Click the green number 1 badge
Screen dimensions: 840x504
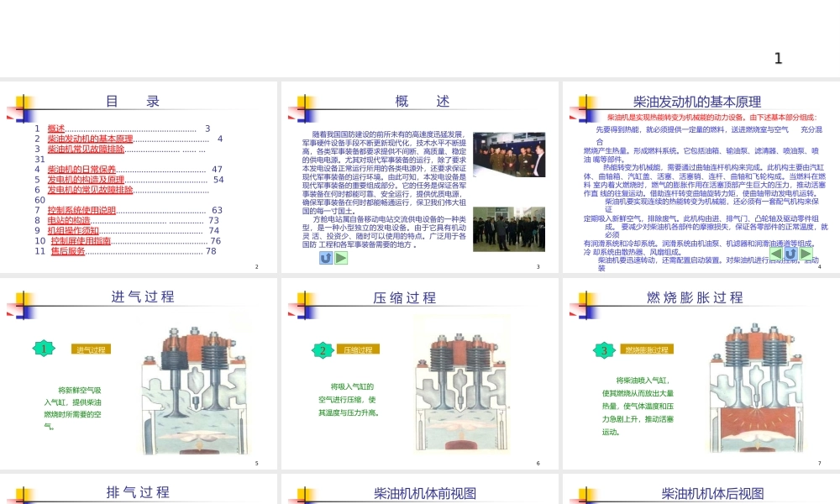coord(44,349)
